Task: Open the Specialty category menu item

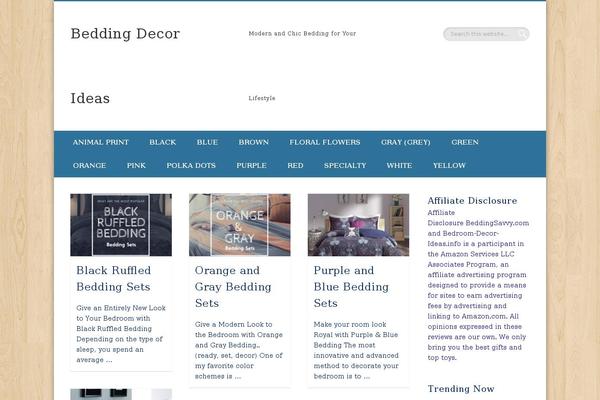Action: pos(345,165)
